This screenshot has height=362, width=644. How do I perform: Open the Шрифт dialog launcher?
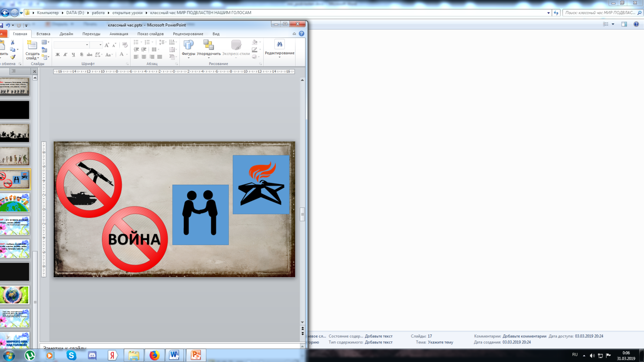point(127,64)
